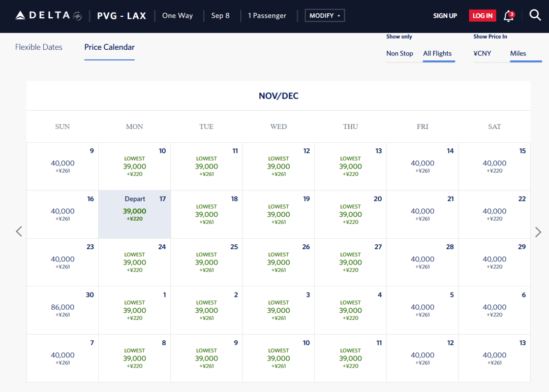
Task: Select the All Flights filter
Action: coord(437,53)
